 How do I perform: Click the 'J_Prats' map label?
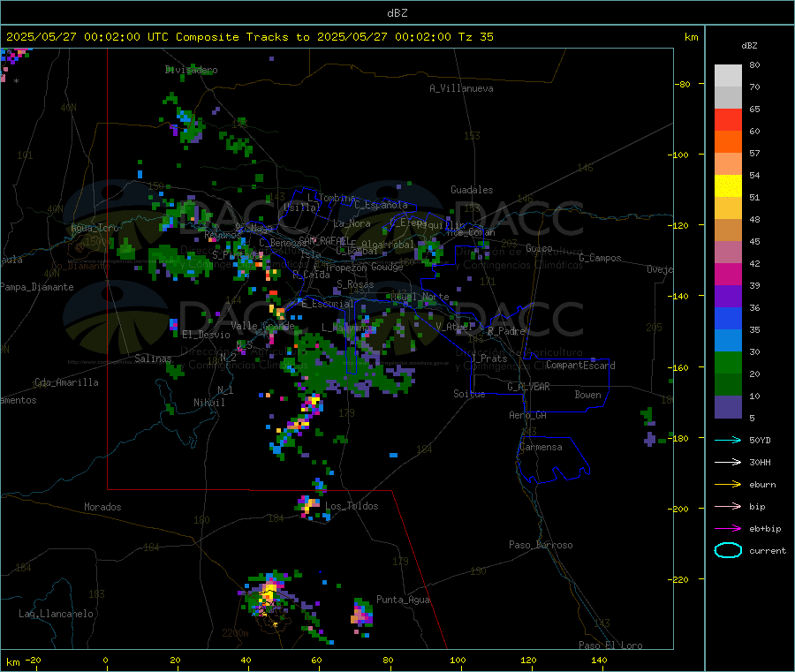tap(488, 359)
